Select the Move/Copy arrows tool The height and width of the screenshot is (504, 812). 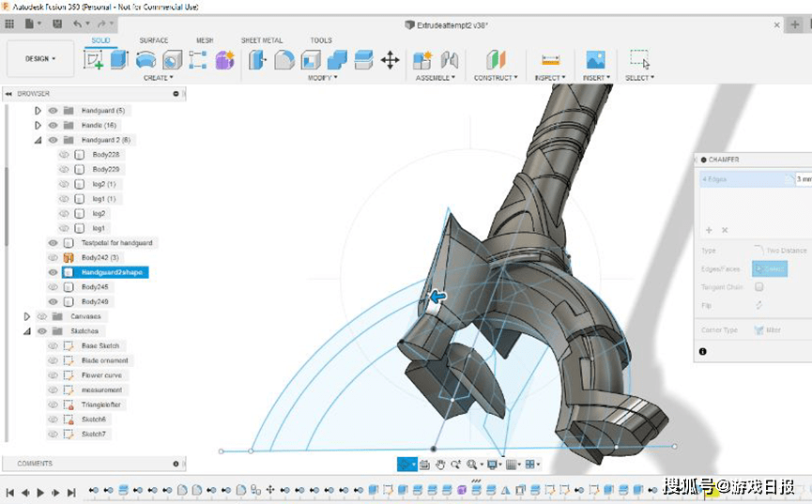(x=390, y=60)
